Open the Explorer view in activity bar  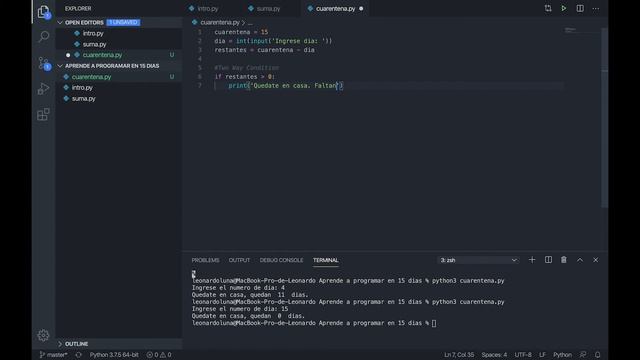click(44, 12)
